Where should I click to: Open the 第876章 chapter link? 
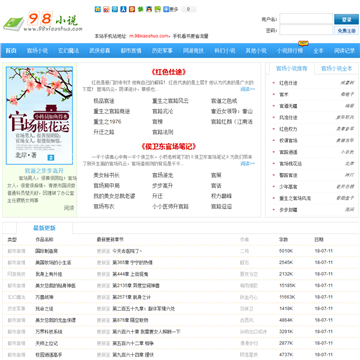(130, 320)
